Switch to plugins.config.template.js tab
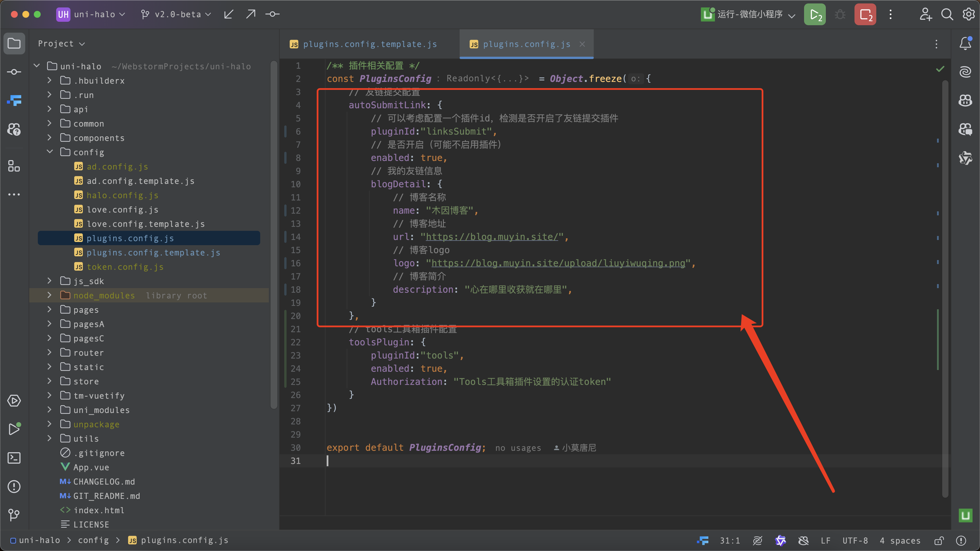980x551 pixels. tap(369, 44)
